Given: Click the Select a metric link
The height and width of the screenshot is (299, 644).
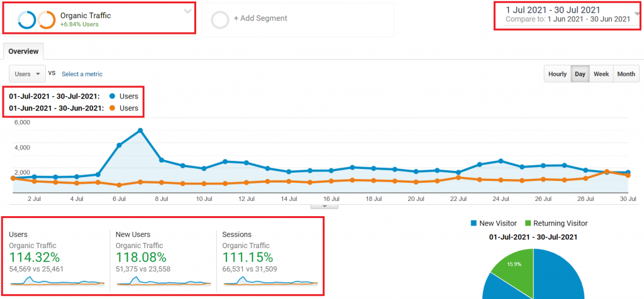Looking at the screenshot, I should click(82, 74).
